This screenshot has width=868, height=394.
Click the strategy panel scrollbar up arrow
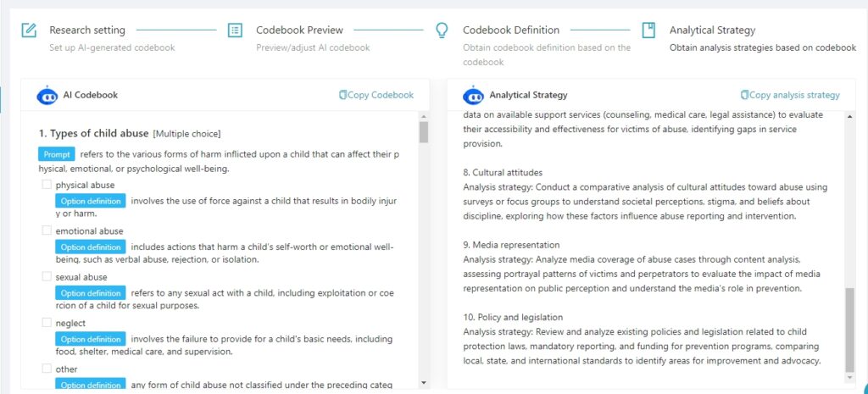849,116
